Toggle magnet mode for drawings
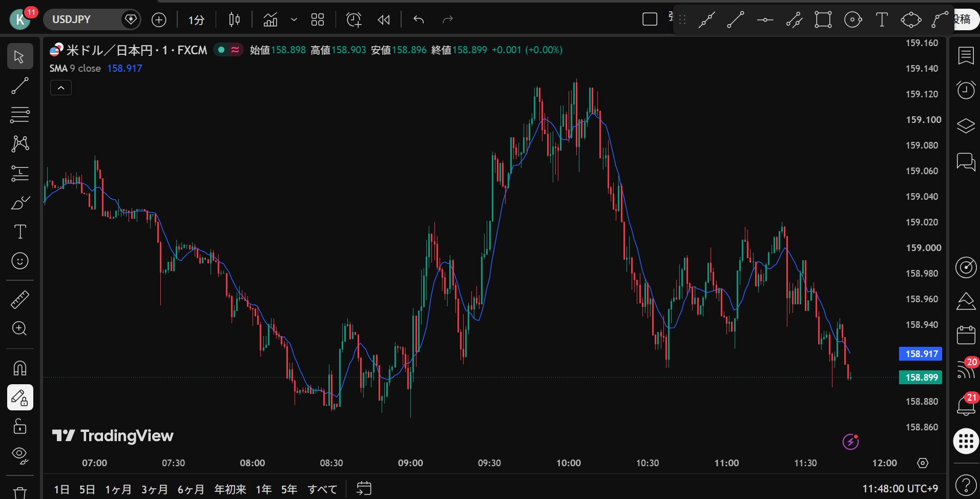Screen dimensions: 980x499 (x=20, y=368)
